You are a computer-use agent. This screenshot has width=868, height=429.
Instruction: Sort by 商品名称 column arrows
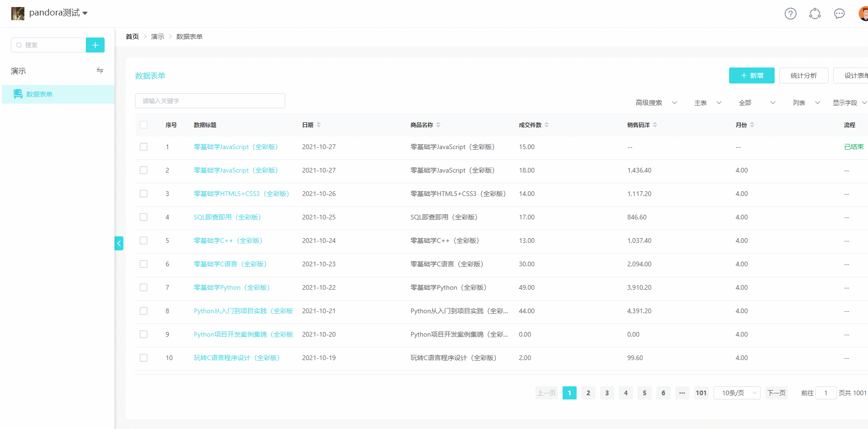tap(438, 125)
